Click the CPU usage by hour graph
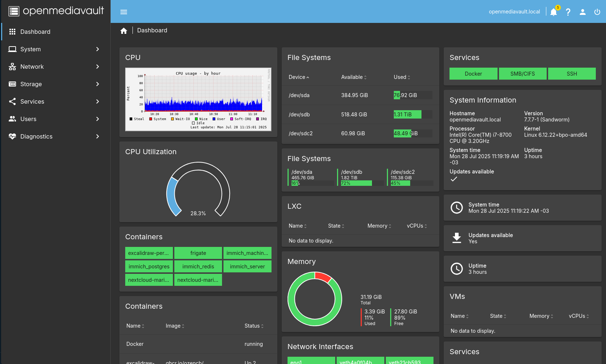606x364 pixels. tap(198, 99)
